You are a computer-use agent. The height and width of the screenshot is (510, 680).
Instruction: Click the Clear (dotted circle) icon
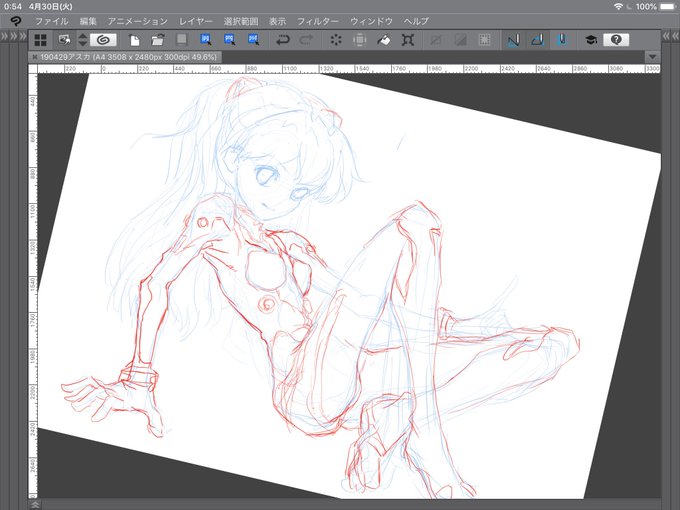(x=336, y=40)
